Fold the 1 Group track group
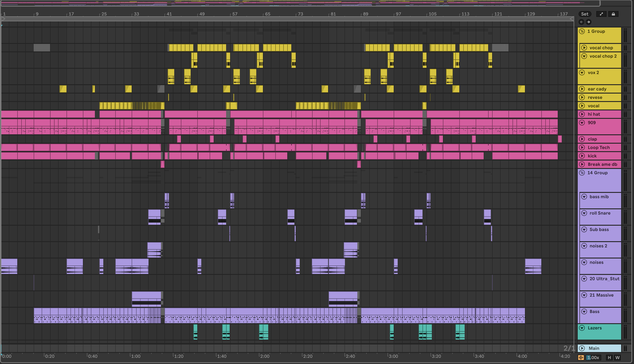Image resolution: width=634 pixels, height=364 pixels. pyautogui.click(x=582, y=31)
